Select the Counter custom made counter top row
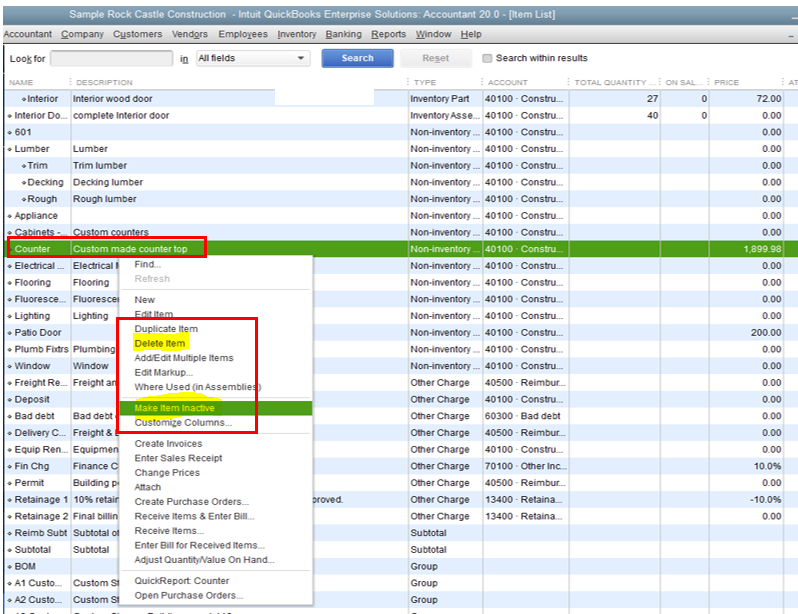Image resolution: width=798 pixels, height=614 pixels. coord(401,249)
